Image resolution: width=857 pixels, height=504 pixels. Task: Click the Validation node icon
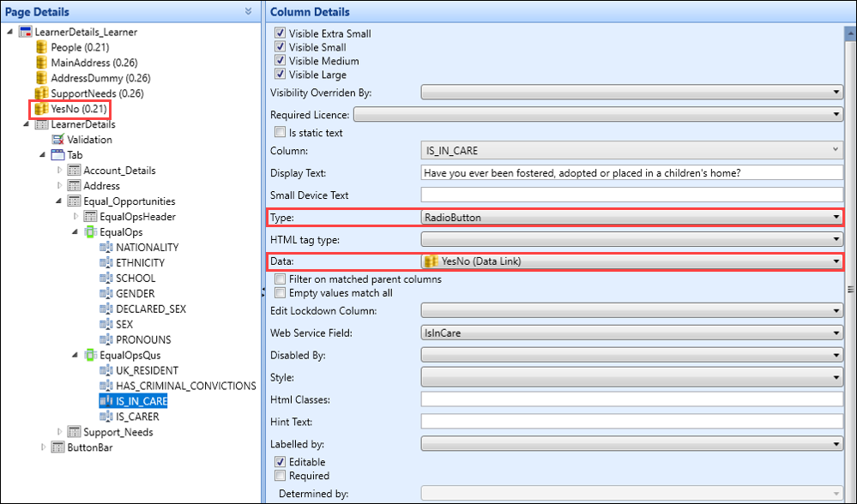pyautogui.click(x=58, y=139)
